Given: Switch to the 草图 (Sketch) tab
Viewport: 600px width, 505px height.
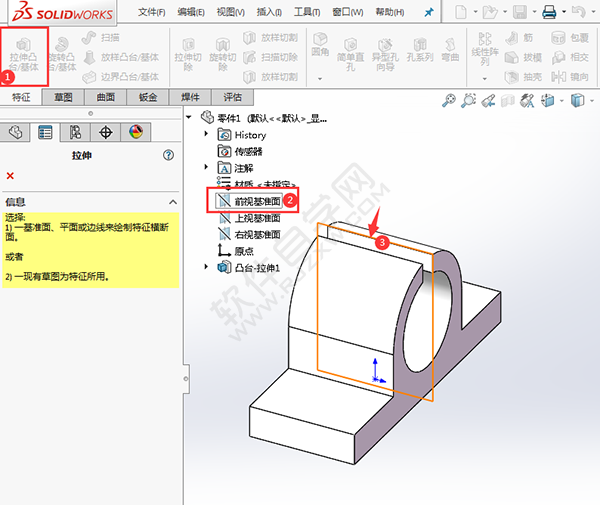Looking at the screenshot, I should [x=63, y=97].
